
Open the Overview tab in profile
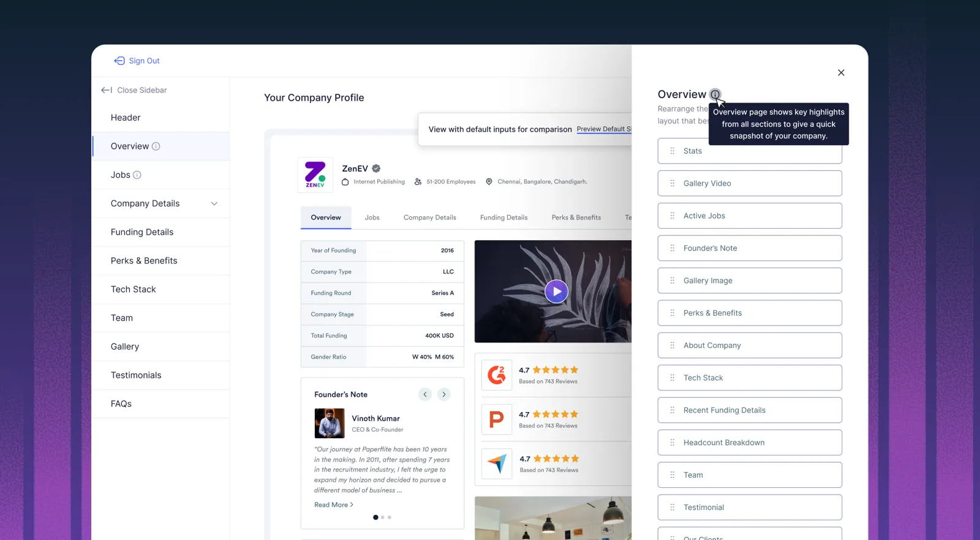click(326, 218)
